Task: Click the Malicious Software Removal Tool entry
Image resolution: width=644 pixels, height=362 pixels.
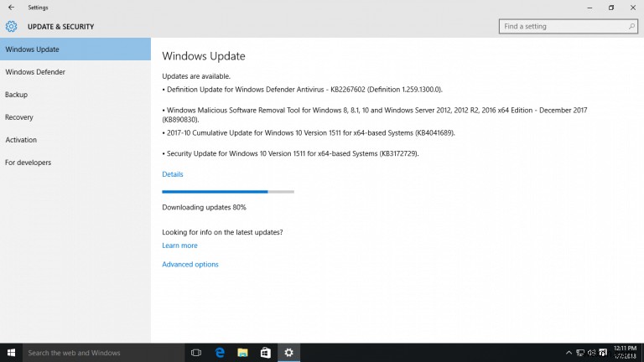Action: pos(375,115)
